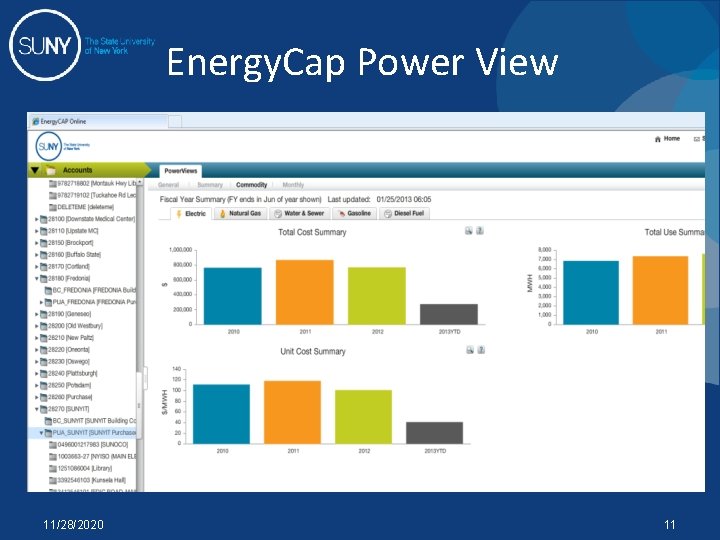Click folder icon for BC_SUNYIT
The width and height of the screenshot is (720, 540).
48,421
